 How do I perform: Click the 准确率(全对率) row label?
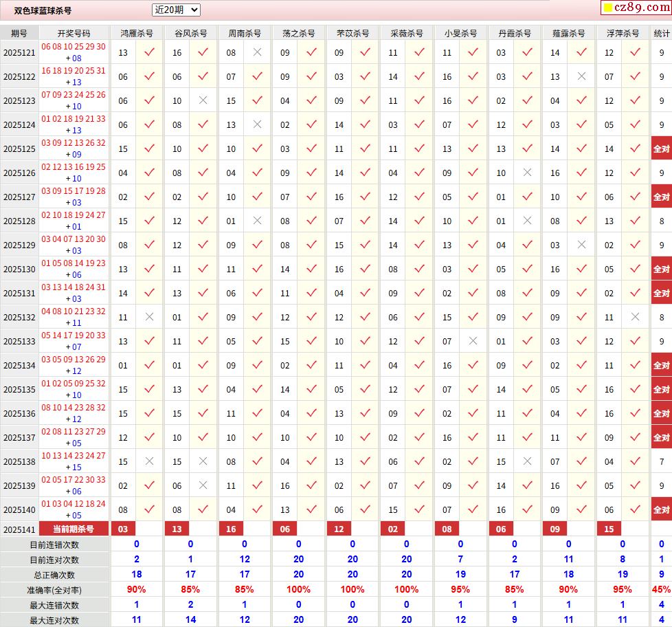pyautogui.click(x=54, y=590)
